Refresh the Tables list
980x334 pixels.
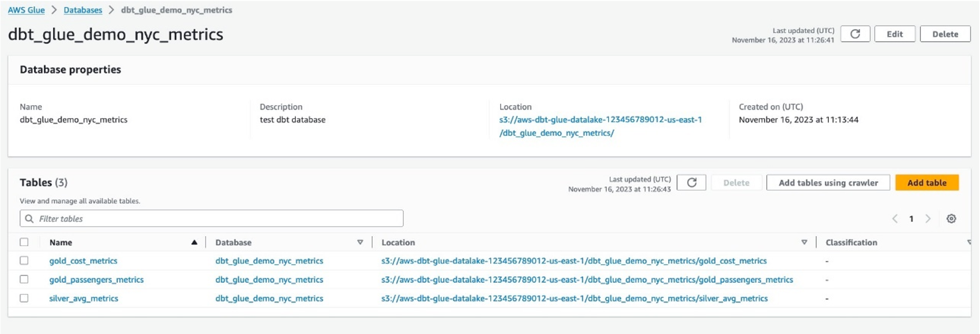[x=691, y=183]
